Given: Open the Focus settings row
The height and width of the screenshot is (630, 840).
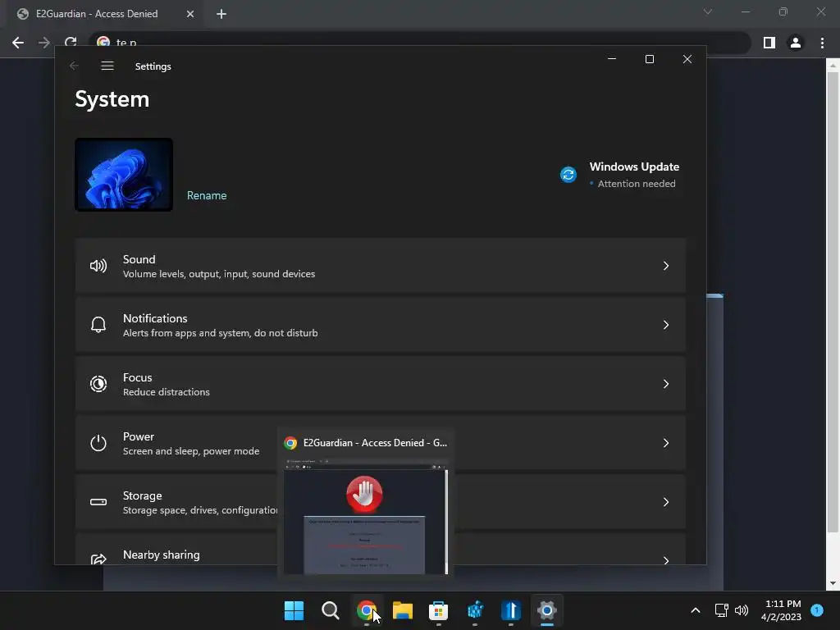Looking at the screenshot, I should [381, 384].
